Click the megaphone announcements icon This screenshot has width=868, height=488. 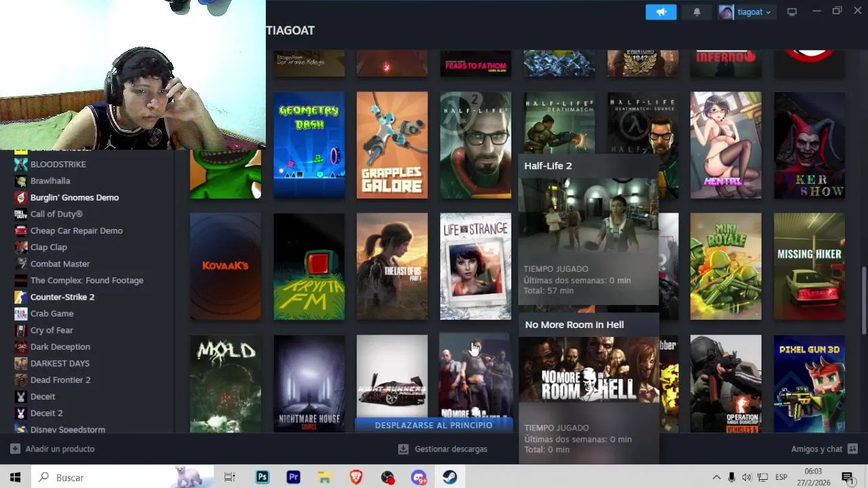(661, 12)
